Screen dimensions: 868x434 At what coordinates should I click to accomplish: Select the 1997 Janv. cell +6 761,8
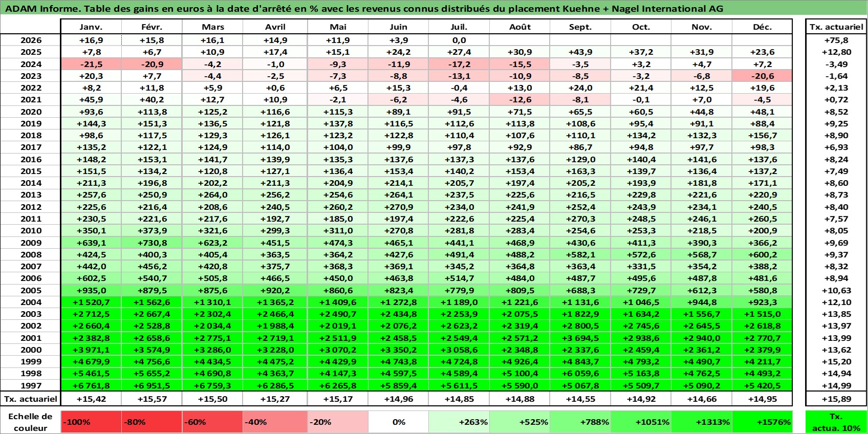(x=91, y=385)
